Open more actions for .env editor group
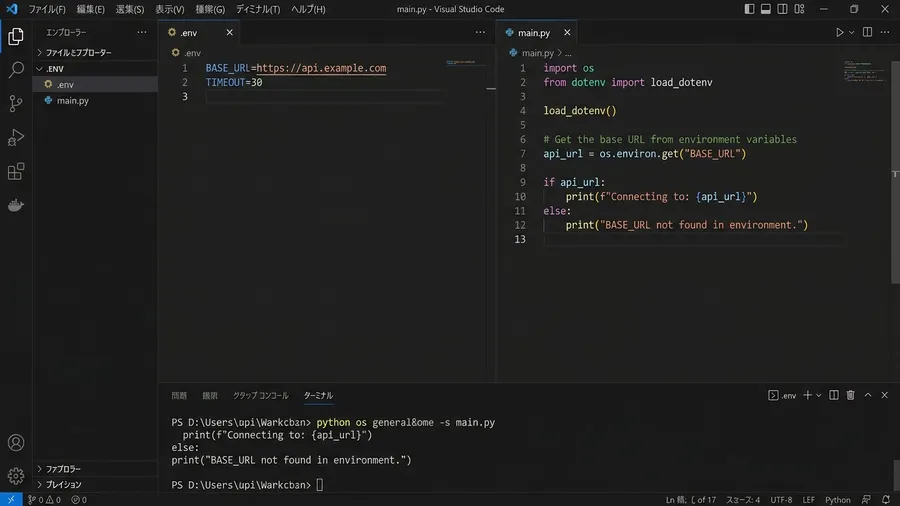The height and width of the screenshot is (506, 900). pos(480,32)
